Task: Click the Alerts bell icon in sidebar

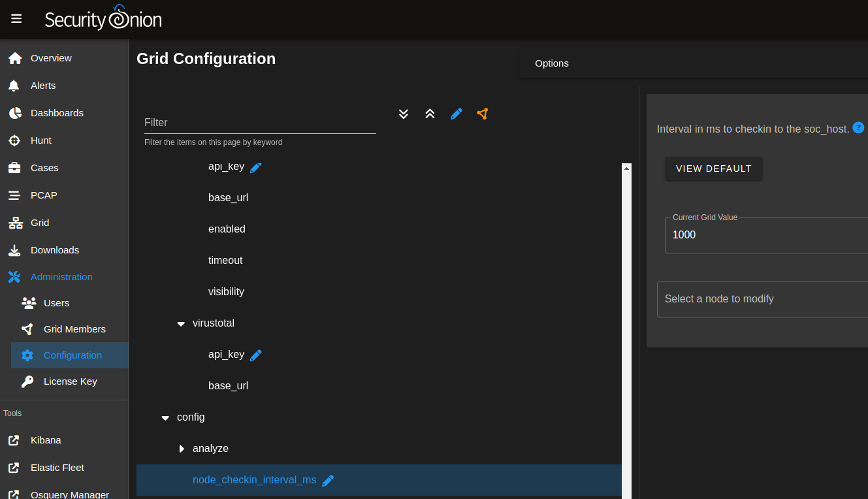Action: 14,85
